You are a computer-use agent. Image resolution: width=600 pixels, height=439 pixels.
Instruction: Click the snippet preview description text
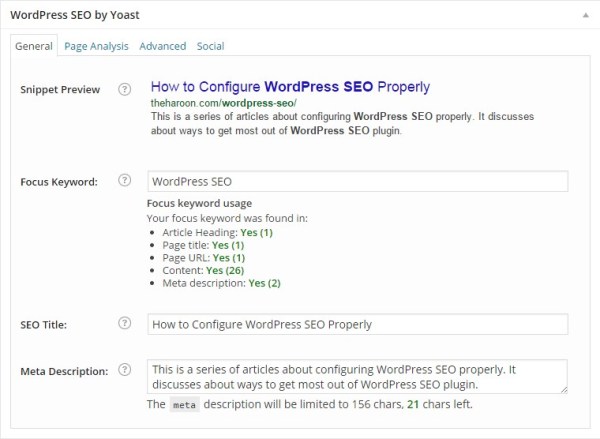click(x=342, y=123)
